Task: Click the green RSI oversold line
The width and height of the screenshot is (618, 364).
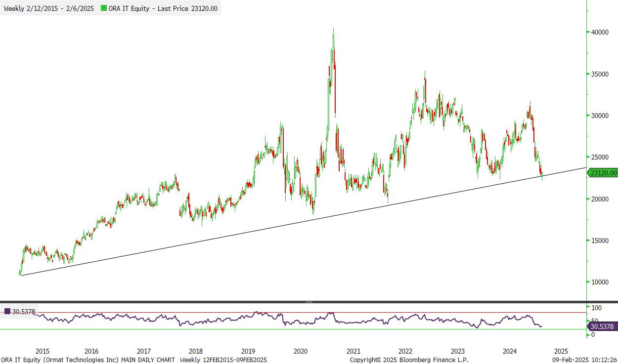Action: pyautogui.click(x=293, y=329)
